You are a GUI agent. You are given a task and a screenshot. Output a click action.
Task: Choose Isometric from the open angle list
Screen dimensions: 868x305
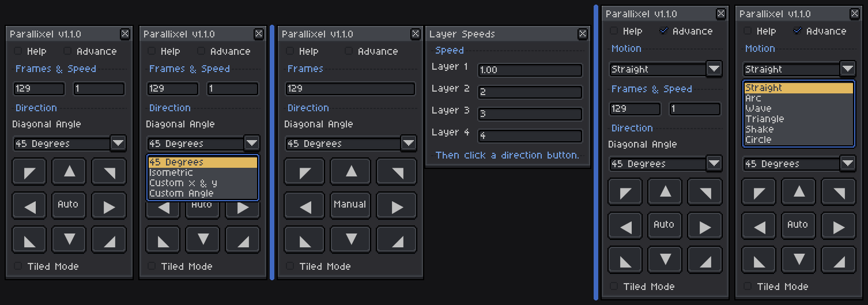(171, 173)
